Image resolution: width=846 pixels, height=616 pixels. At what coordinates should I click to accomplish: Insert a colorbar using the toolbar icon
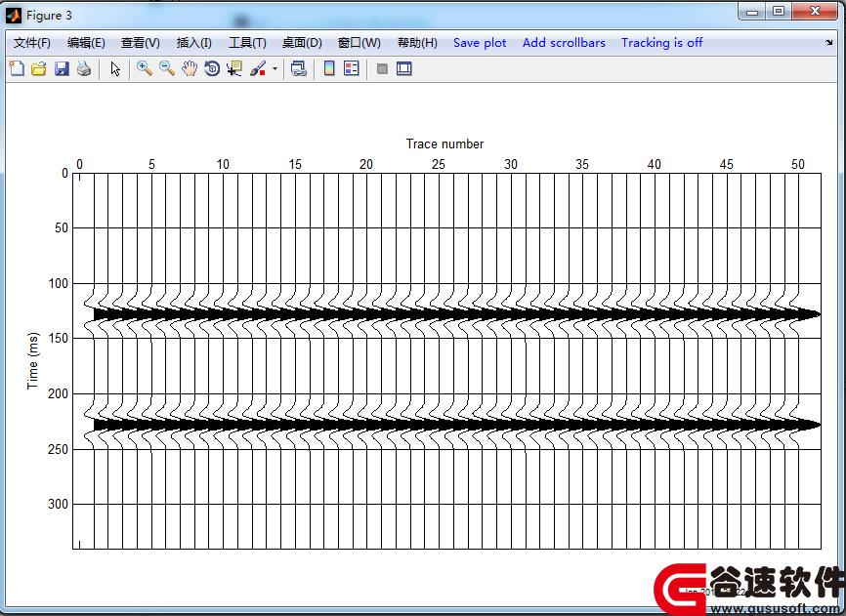tap(329, 68)
